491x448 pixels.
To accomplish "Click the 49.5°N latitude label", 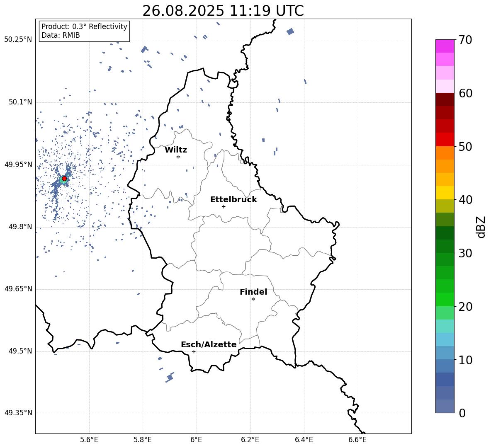I will pyautogui.click(x=20, y=351).
